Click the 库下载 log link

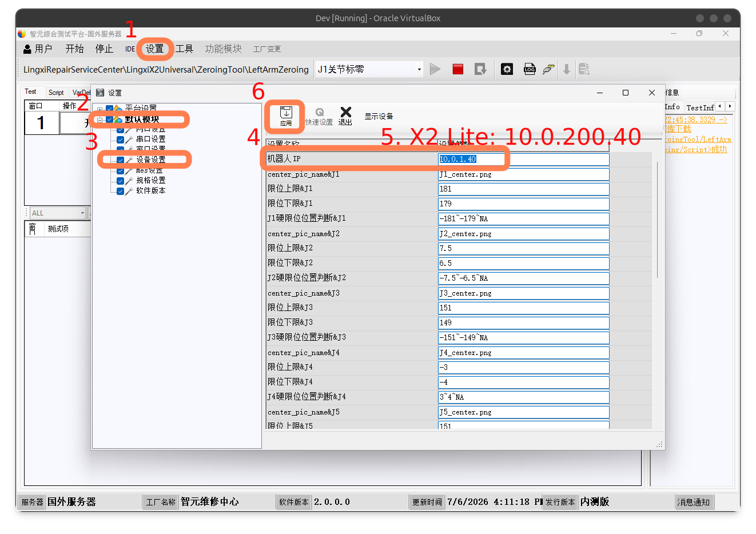(x=678, y=129)
